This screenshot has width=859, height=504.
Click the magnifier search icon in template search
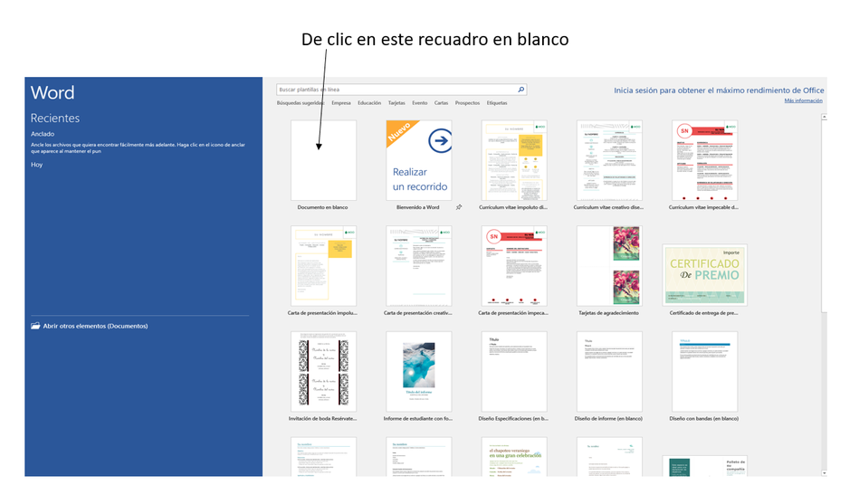521,90
